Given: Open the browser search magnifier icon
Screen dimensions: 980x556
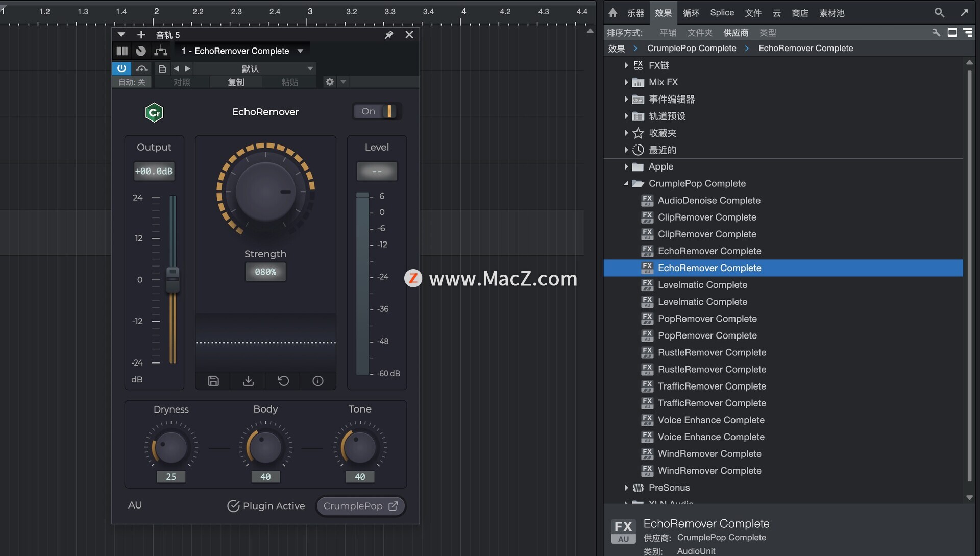Looking at the screenshot, I should (x=939, y=13).
